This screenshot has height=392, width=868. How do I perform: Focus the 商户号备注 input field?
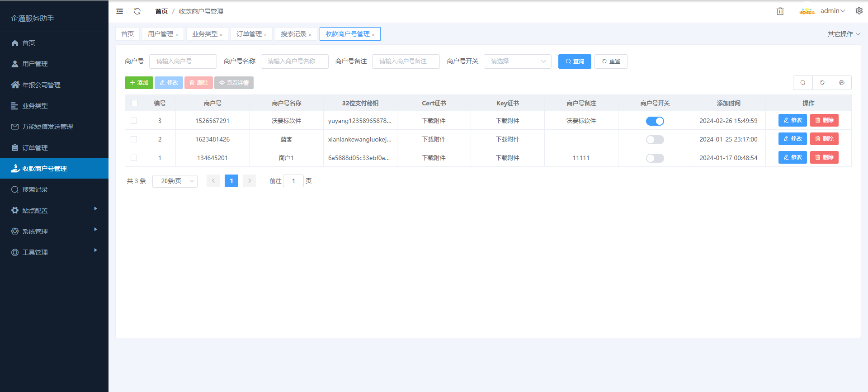coord(406,61)
